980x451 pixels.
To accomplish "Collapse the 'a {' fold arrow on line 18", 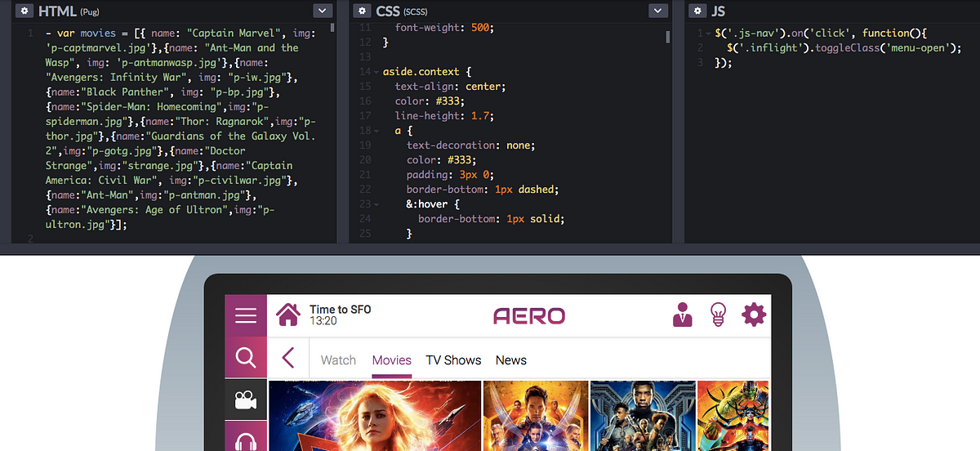I will click(376, 131).
